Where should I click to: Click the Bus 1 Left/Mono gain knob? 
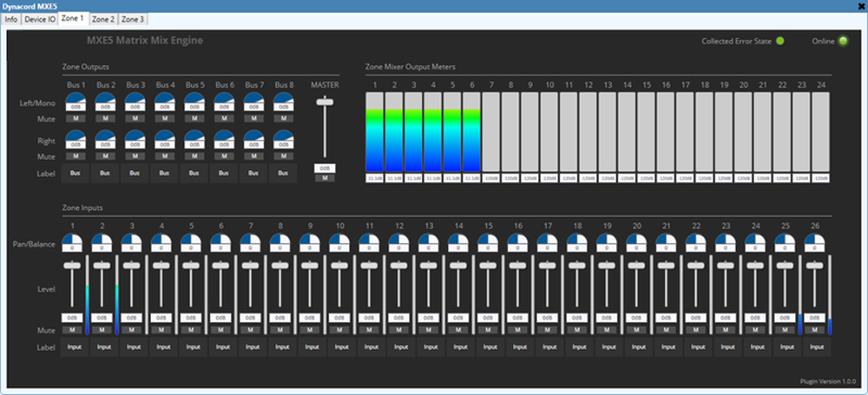pos(76,98)
